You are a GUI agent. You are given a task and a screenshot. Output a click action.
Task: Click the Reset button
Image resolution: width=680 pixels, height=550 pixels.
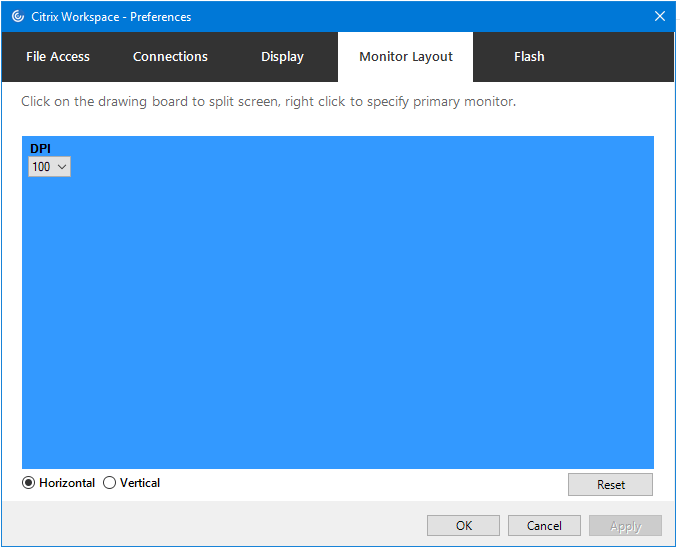(x=610, y=485)
